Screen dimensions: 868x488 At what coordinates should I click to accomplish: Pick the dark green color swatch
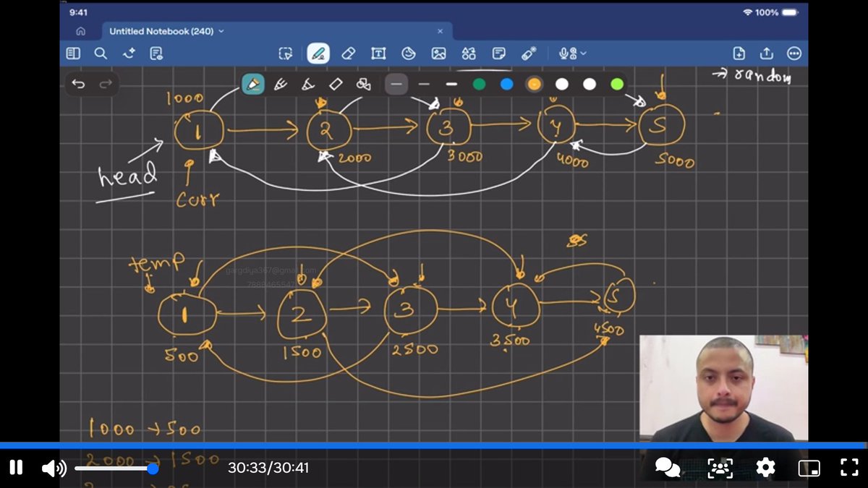click(x=479, y=85)
